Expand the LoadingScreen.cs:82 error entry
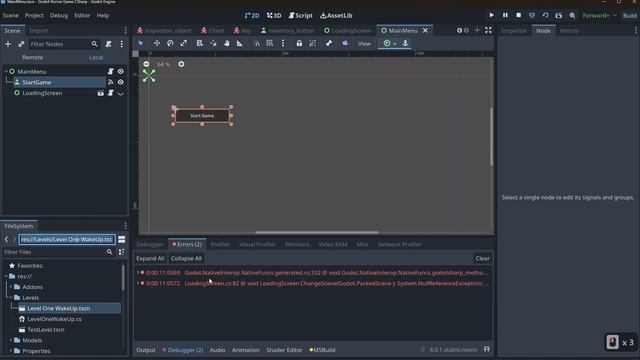 [x=138, y=283]
